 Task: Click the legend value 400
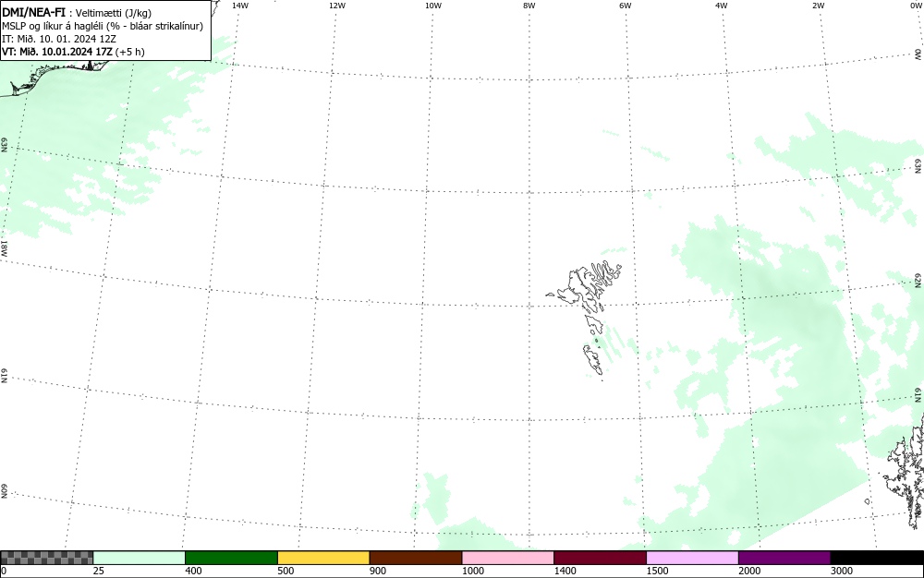click(x=193, y=571)
